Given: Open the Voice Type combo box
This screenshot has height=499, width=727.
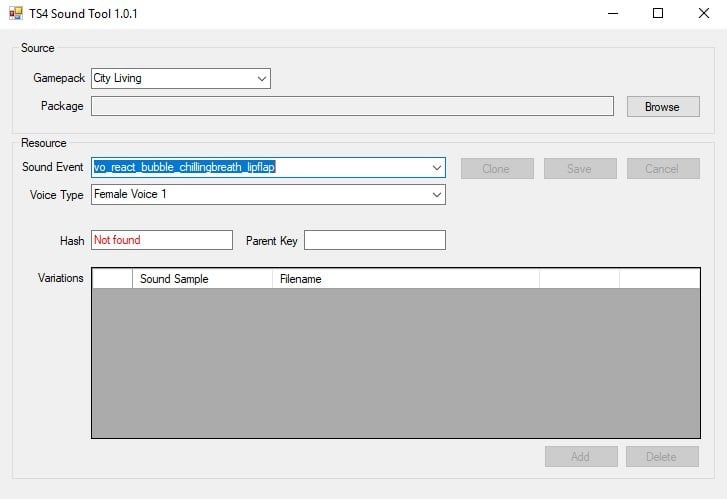Looking at the screenshot, I should (x=268, y=194).
